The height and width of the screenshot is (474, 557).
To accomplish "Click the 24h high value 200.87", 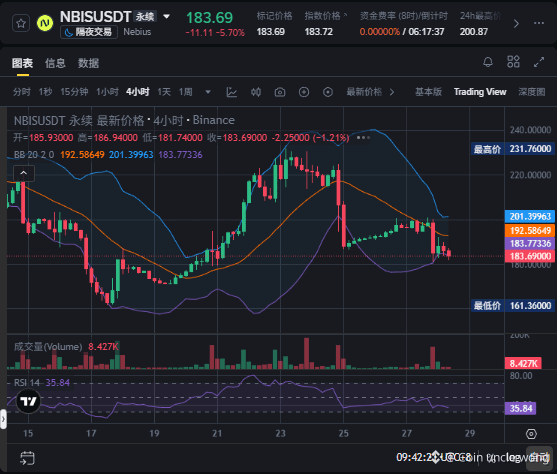I will [x=474, y=32].
